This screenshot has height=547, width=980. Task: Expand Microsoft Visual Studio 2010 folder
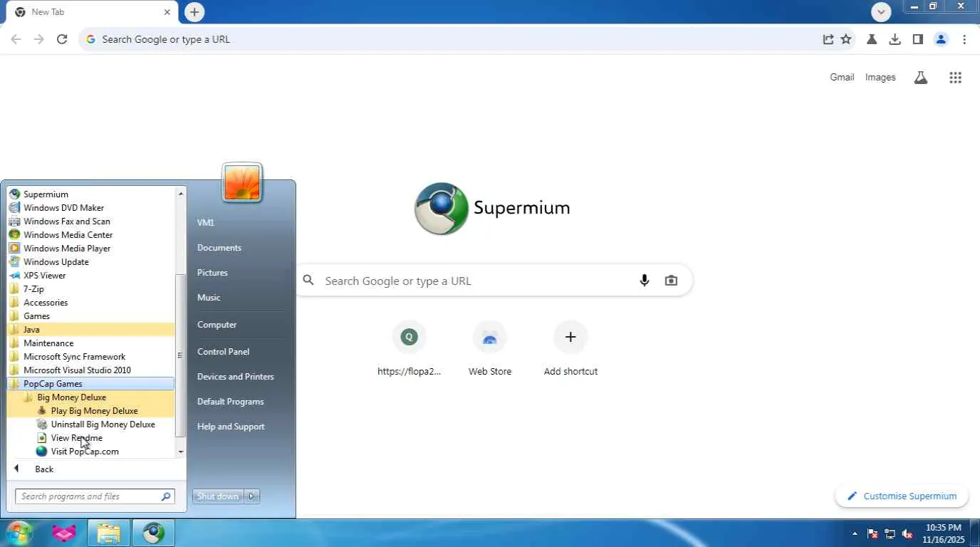90,370
